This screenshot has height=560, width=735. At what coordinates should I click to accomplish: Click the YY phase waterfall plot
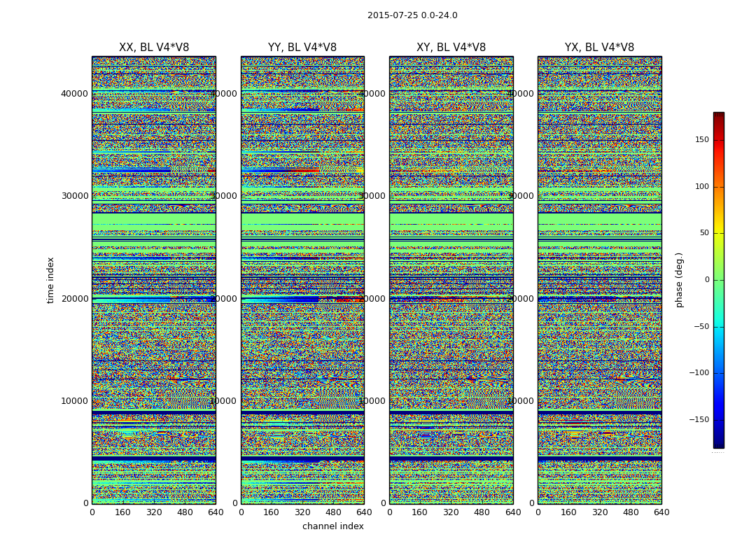coord(302,280)
